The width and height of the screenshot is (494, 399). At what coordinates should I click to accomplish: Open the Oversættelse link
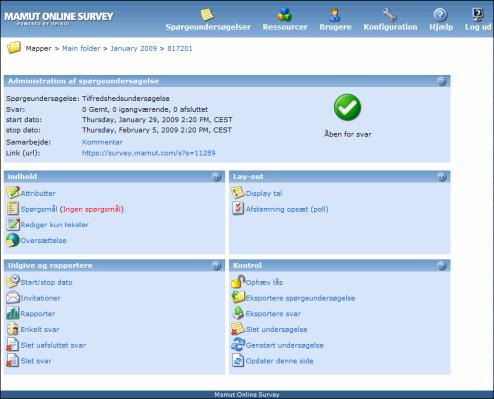pos(43,240)
